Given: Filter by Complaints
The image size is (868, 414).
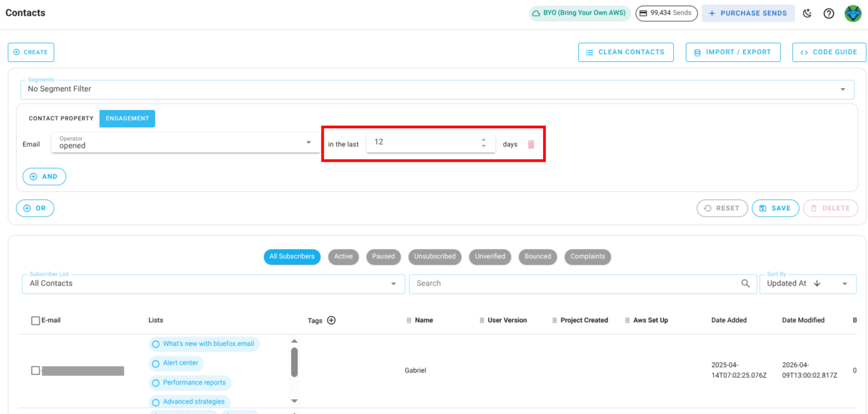Looking at the screenshot, I should coord(587,257).
